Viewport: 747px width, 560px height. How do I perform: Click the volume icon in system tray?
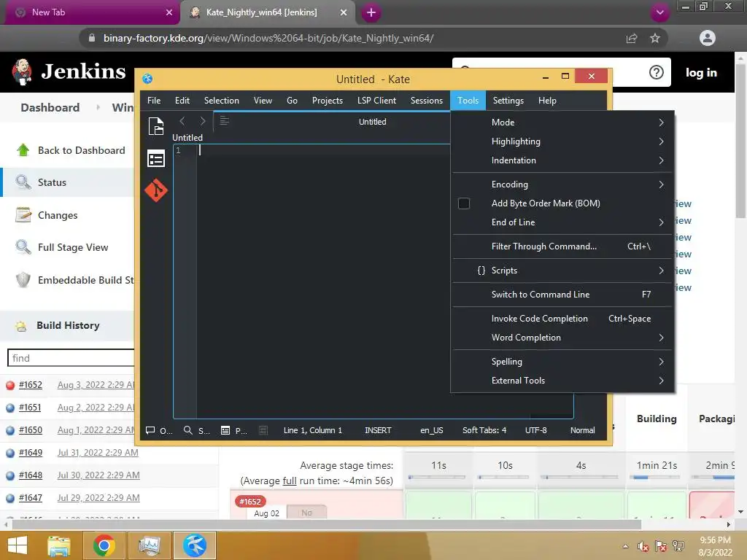(643, 546)
